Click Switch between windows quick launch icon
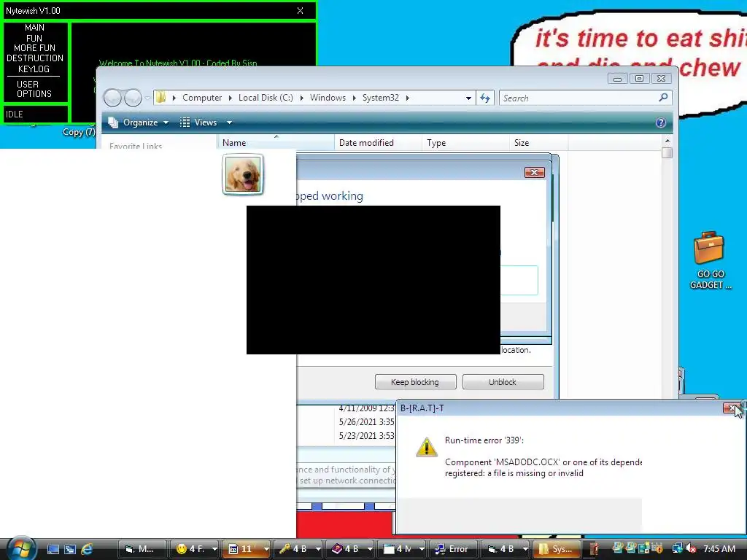This screenshot has height=560, width=747. pyautogui.click(x=69, y=549)
